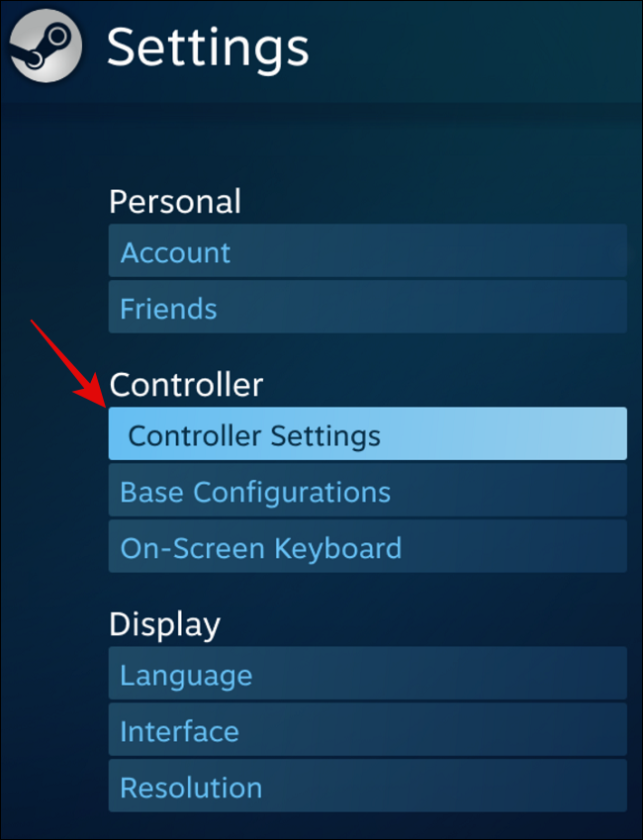Click the Personal section heading

pyautogui.click(x=175, y=202)
